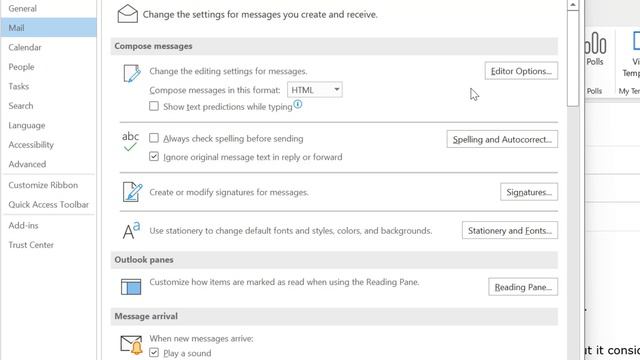640x360 pixels.
Task: Click the 'When new messages arrive:' text
Action: coord(201,338)
